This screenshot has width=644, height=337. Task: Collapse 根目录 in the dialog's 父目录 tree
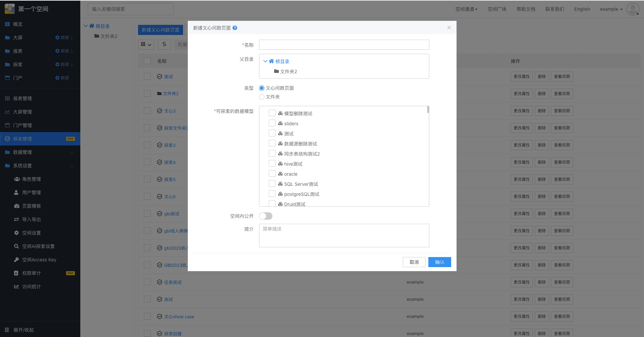(x=265, y=61)
